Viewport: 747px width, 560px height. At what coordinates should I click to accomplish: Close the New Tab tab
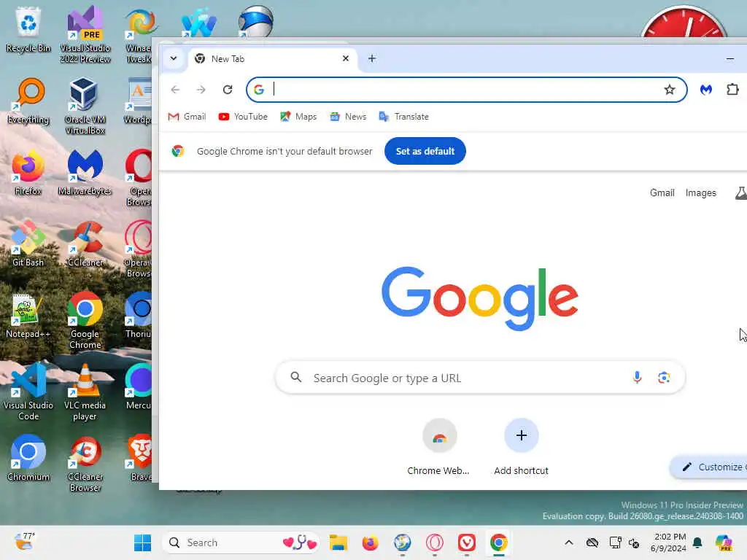346,58
